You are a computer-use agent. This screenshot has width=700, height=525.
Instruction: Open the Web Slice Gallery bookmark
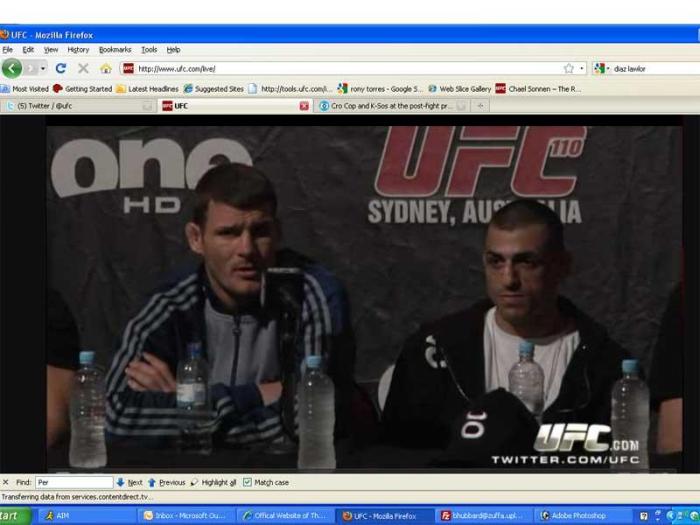459,89
